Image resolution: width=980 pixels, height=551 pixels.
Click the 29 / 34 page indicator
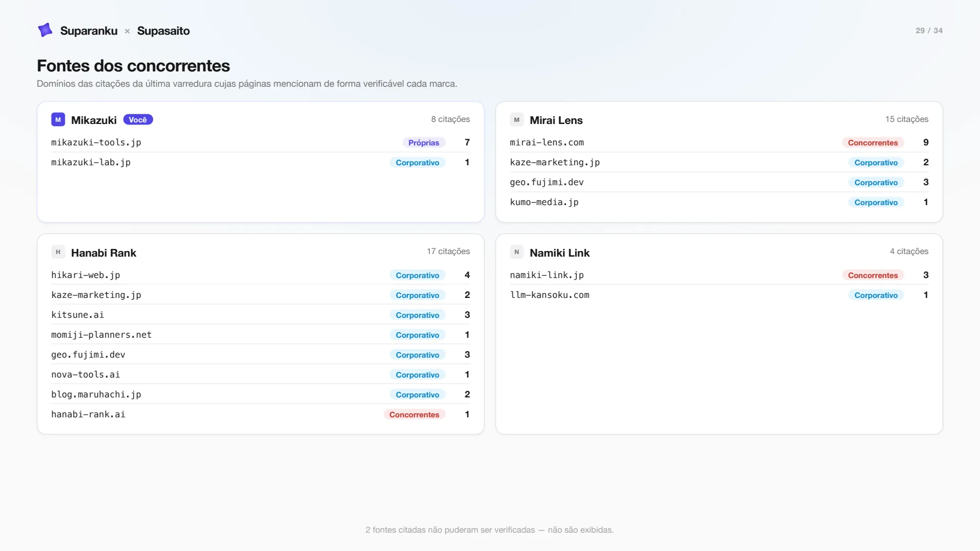929,31
